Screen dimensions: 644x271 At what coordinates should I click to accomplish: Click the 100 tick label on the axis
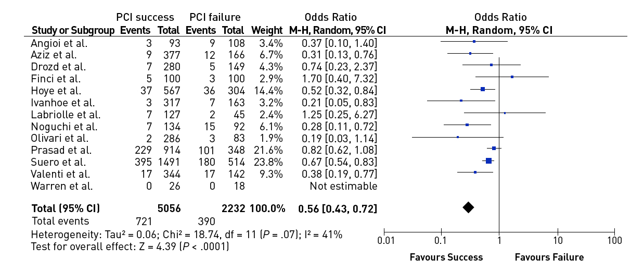click(614, 241)
